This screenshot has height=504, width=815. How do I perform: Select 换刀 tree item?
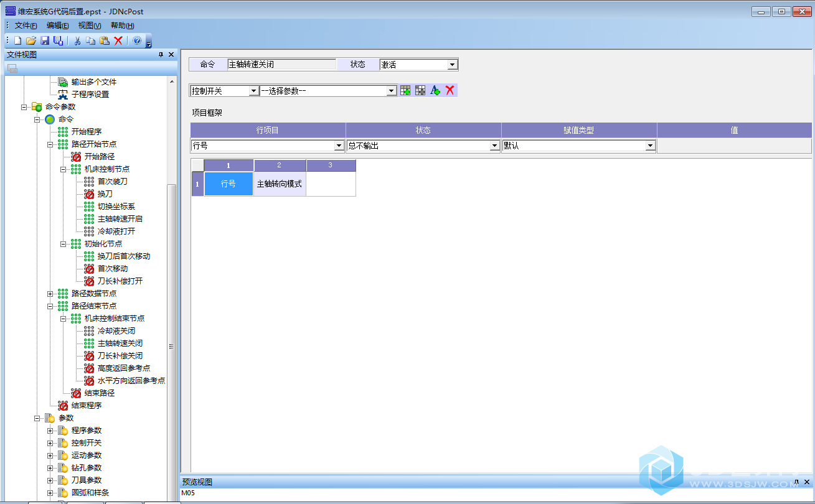105,194
